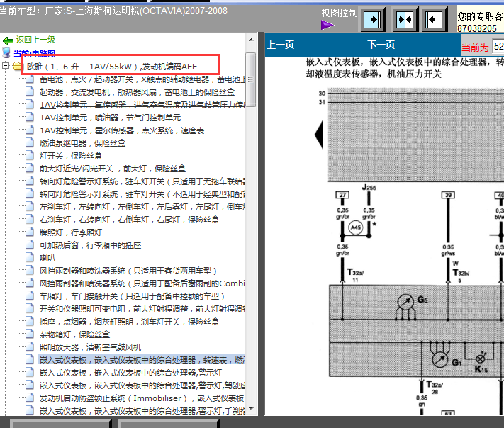Image resolution: width=504 pixels, height=428 pixels.
Task: Click the K18 lamp symbol in diagram
Action: click(x=481, y=359)
